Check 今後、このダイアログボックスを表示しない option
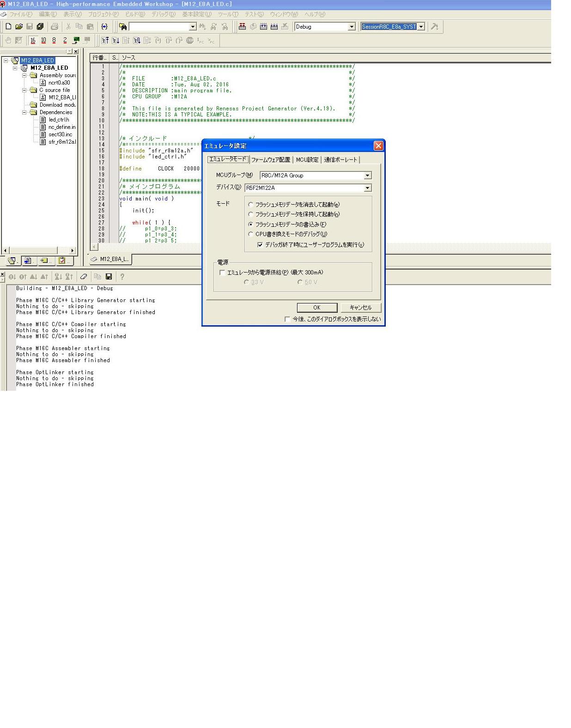 pos(287,319)
